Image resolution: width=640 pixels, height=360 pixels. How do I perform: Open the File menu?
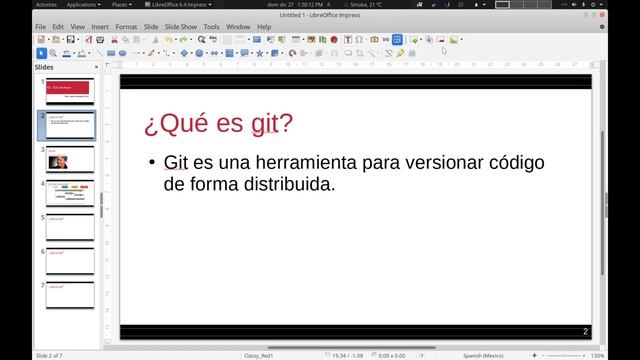[40, 27]
